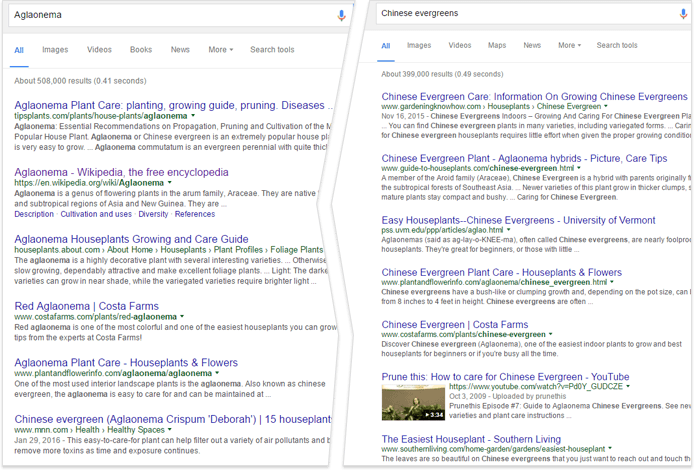Open Aglaonema Houseplants Growing and Care Guide
The height and width of the screenshot is (470, 694).
[x=131, y=239]
